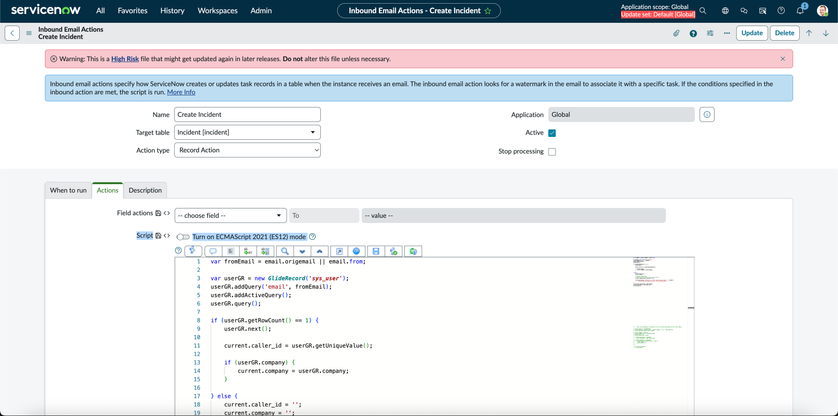The height and width of the screenshot is (416, 838).
Task: Click the code brackets icon next to Field actions
Action: [x=167, y=213]
